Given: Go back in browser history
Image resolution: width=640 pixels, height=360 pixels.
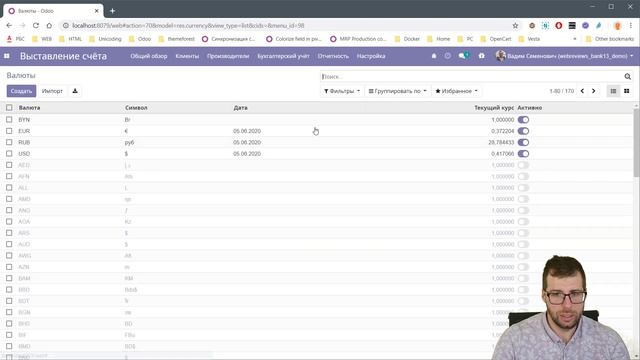Looking at the screenshot, I should (x=9, y=25).
